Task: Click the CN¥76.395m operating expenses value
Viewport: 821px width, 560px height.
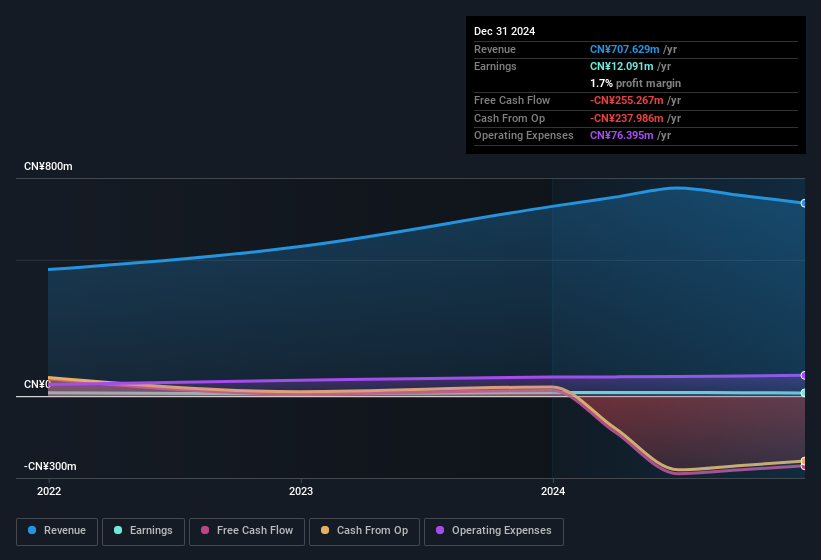Action: tap(622, 136)
